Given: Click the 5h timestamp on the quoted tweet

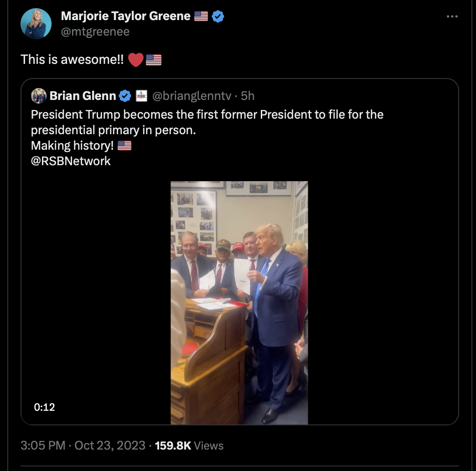Looking at the screenshot, I should (248, 96).
